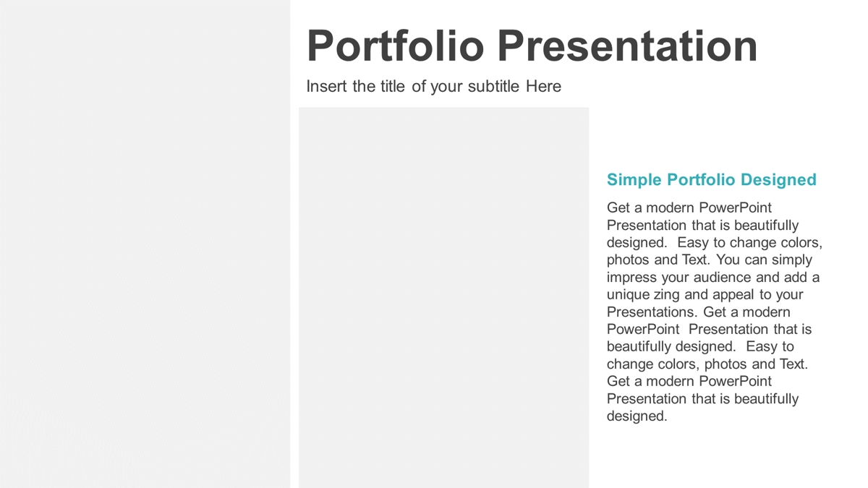Click the word "Presentation" in the main title
Viewport: 868px width, 488px height.
tap(627, 46)
